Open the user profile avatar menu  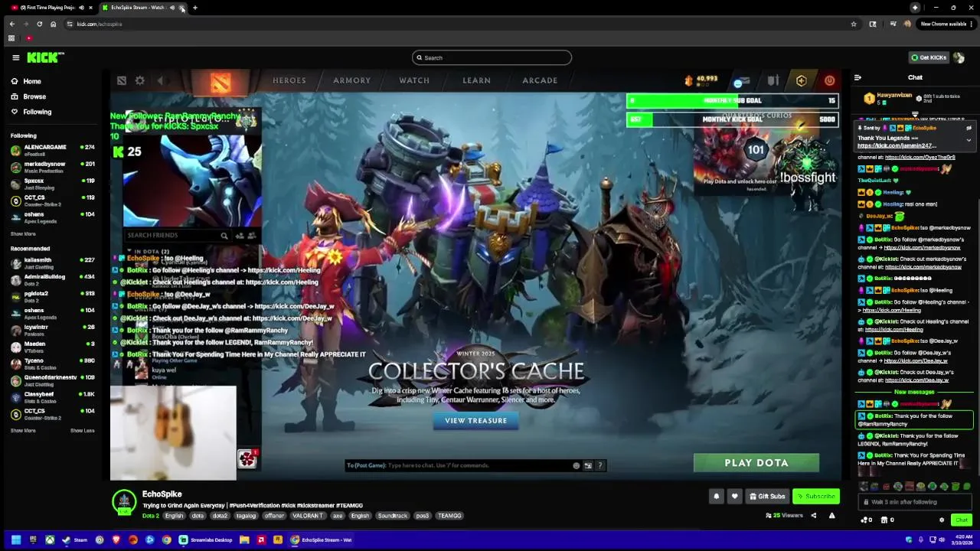coord(959,57)
